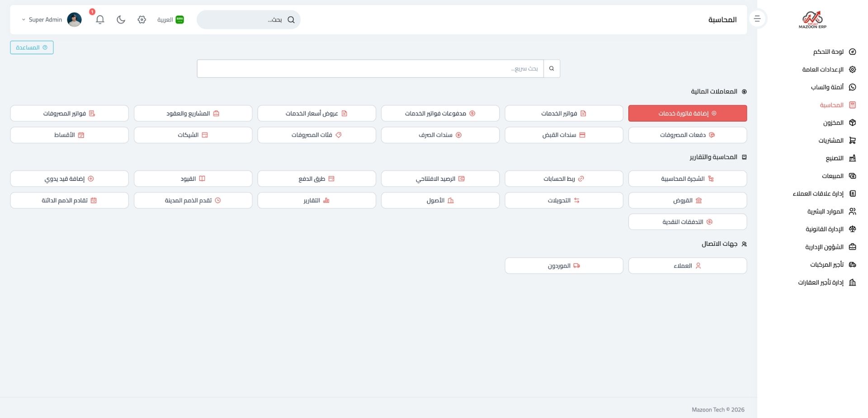Focus the top header بحث search box

(244, 20)
